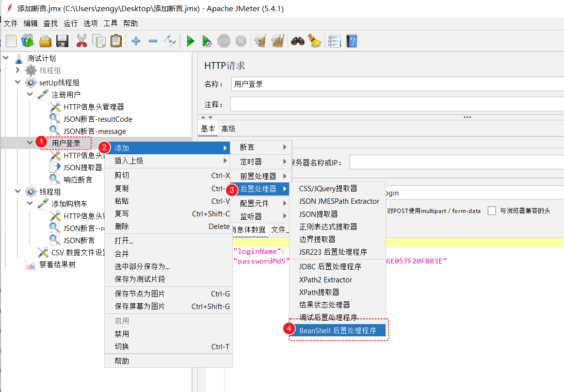Click the New test plan toolbar icon

11,41
